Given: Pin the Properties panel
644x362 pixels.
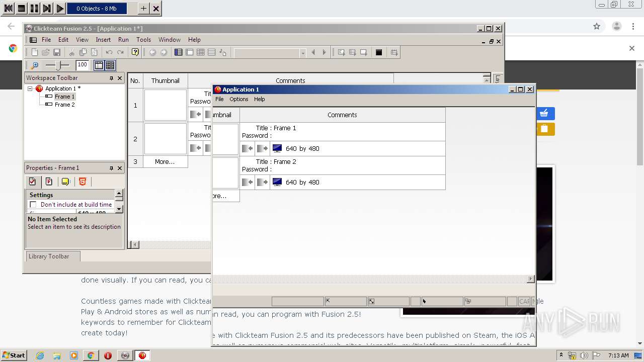Looking at the screenshot, I should point(111,168).
